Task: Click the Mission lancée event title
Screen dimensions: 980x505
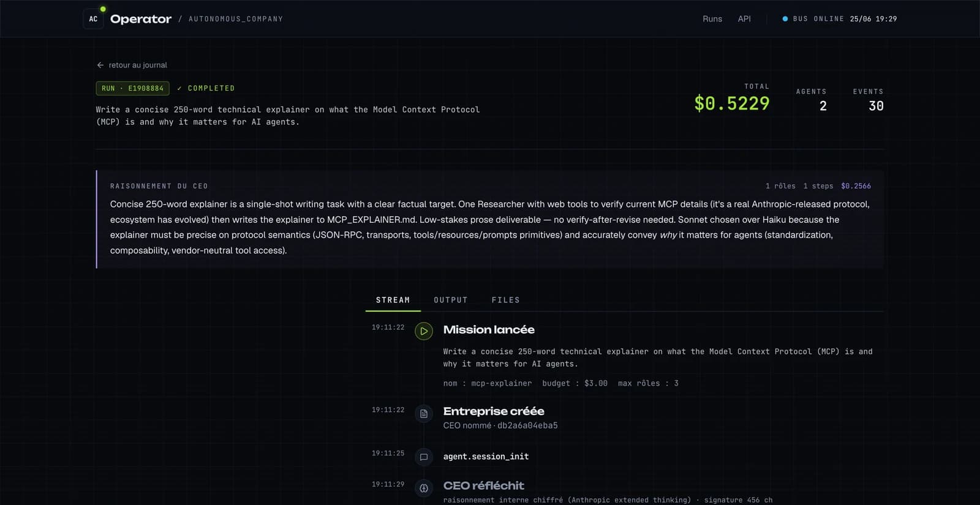Action: coord(489,330)
